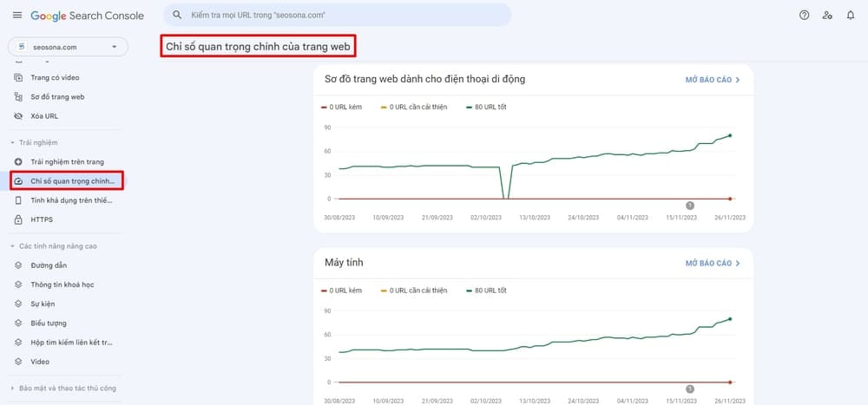868x405 pixels.
Task: Click the HTTPS padlock icon
Action: 18,219
